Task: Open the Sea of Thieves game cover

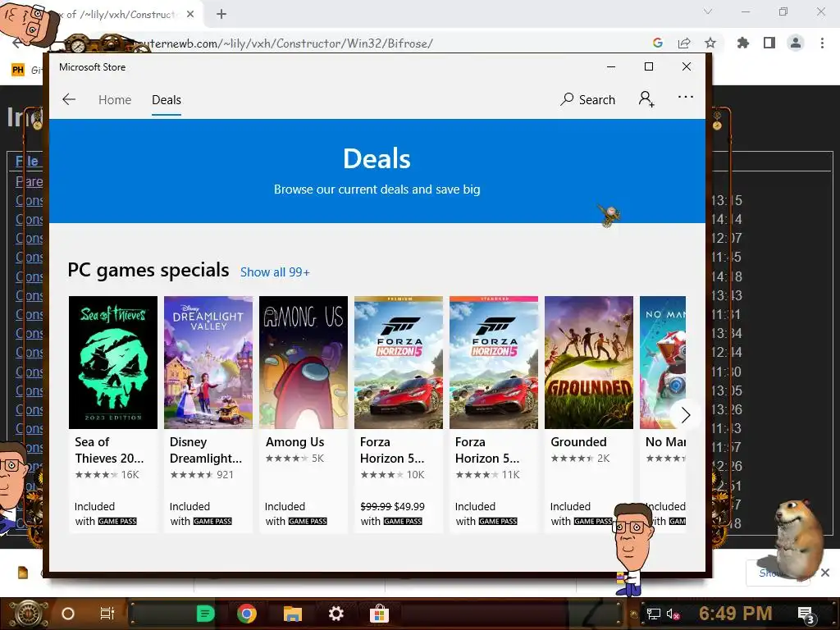Action: (x=113, y=362)
